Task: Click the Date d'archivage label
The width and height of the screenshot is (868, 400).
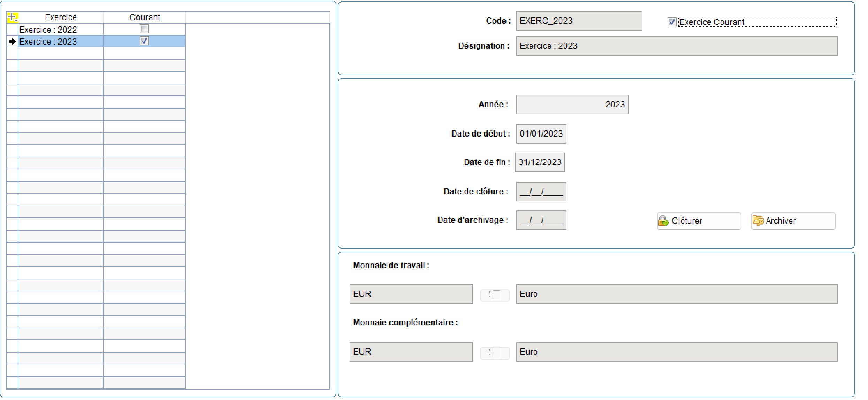Action: 473,220
